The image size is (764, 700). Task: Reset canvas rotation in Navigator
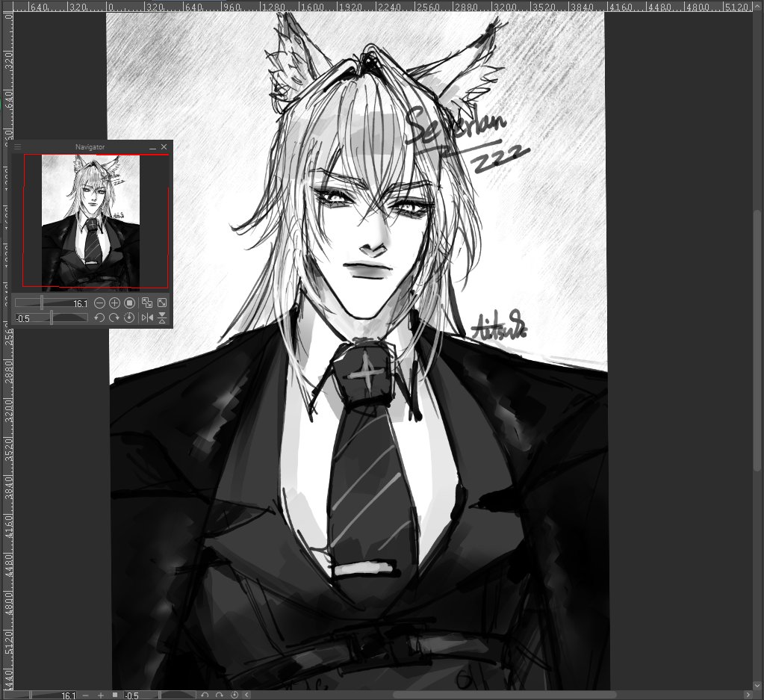(x=130, y=318)
